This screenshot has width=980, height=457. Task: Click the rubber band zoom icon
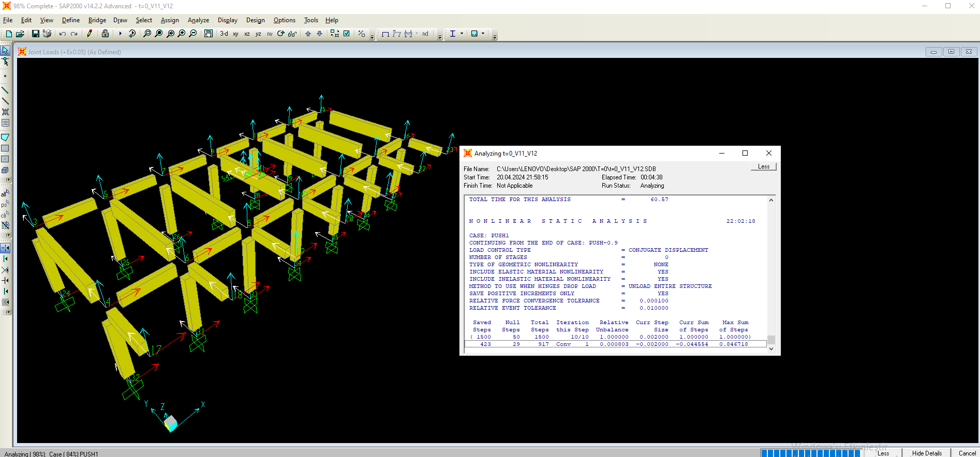pos(147,34)
